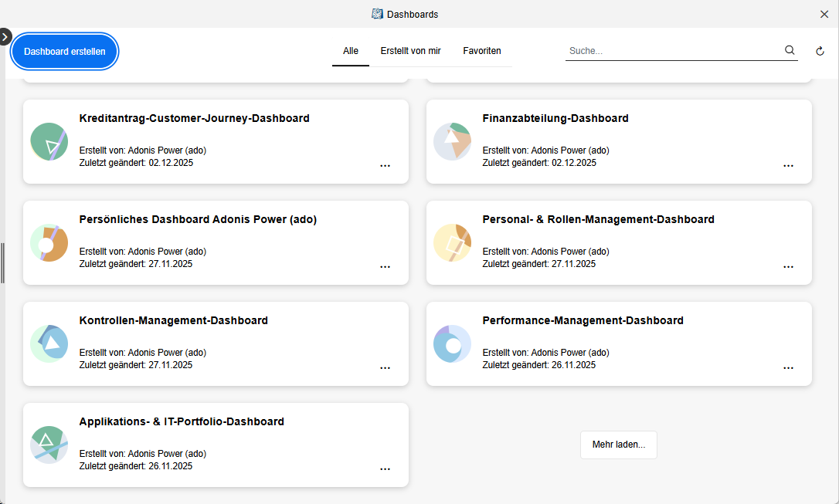
Task: Switch to the Alle tab
Action: click(351, 51)
